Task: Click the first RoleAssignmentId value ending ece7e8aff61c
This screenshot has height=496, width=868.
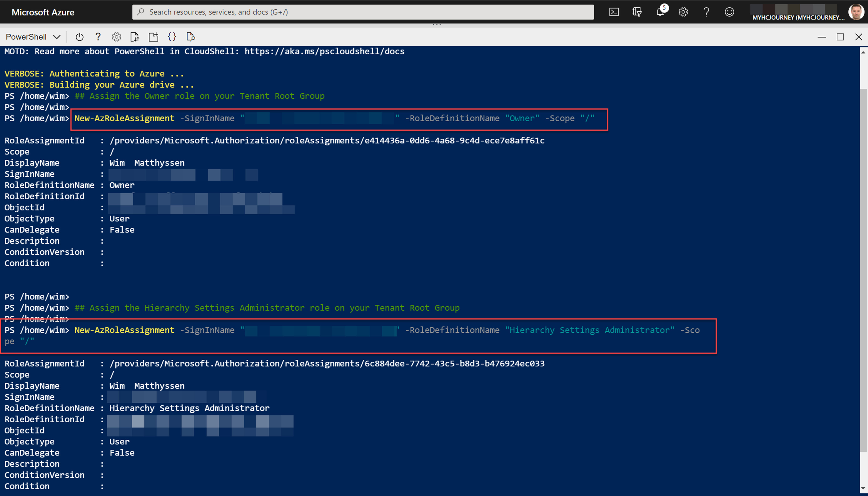Action: 327,141
